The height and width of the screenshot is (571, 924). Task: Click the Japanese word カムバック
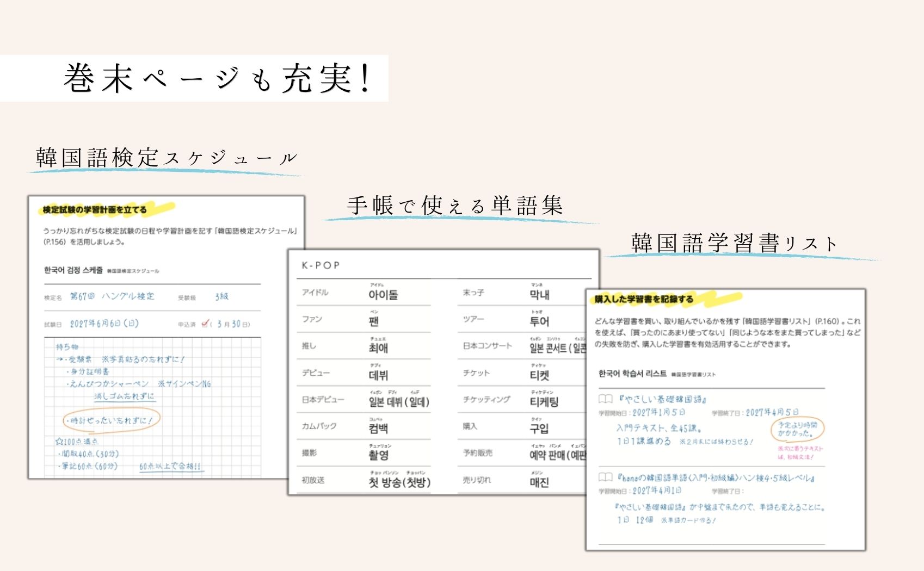point(319,426)
